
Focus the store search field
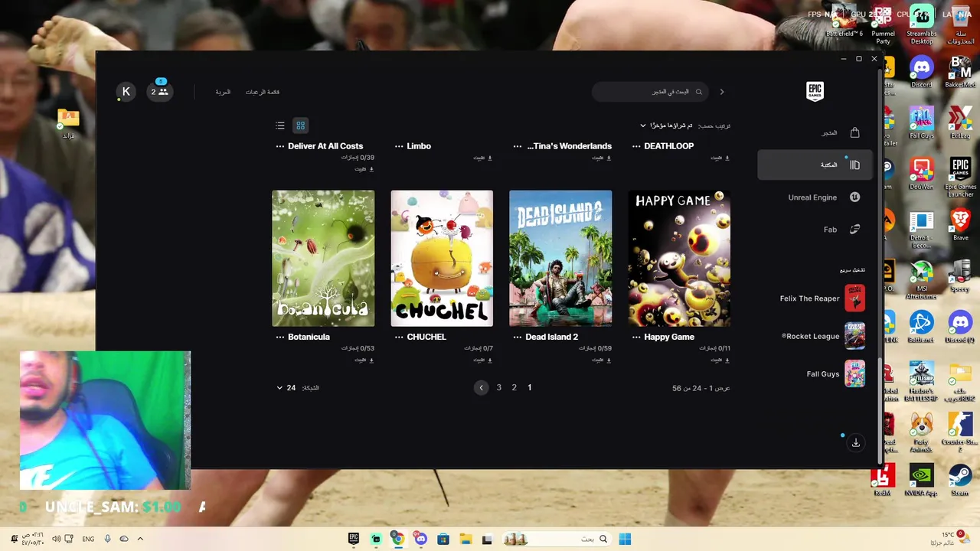click(650, 92)
